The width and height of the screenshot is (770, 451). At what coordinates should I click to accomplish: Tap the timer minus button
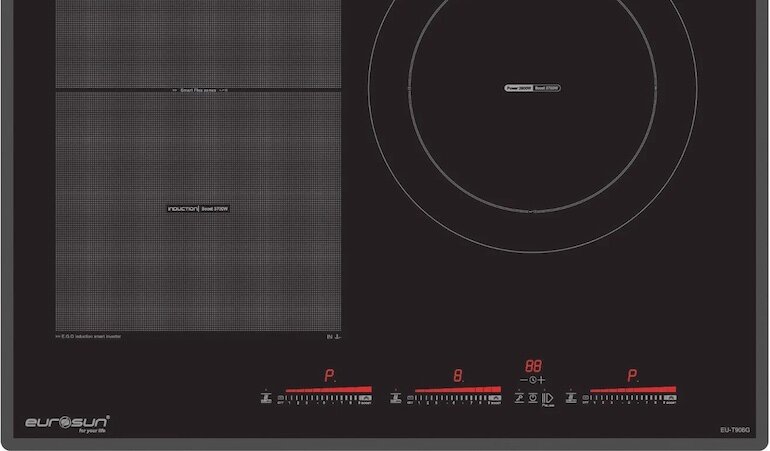[523, 380]
